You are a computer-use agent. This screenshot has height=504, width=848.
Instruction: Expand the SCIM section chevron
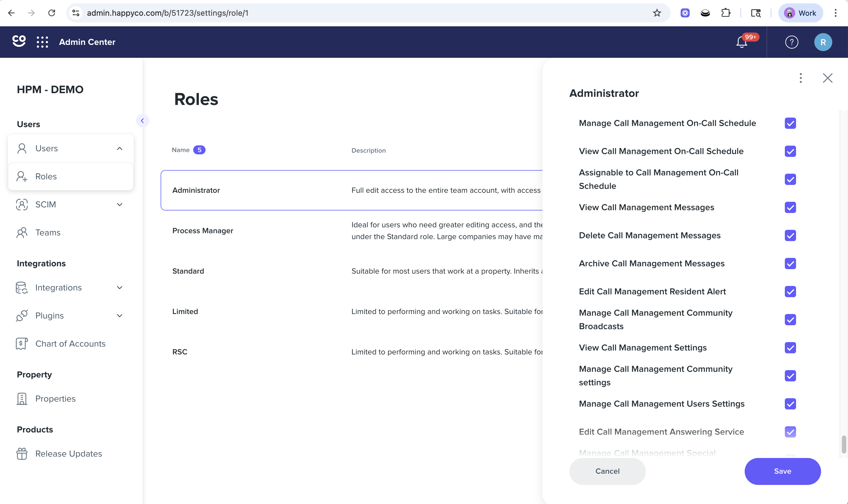click(x=120, y=205)
